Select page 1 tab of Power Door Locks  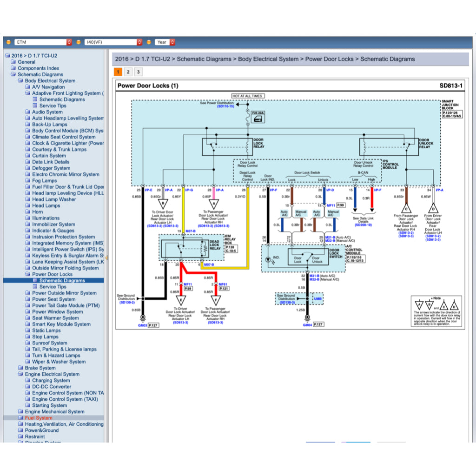(x=118, y=72)
